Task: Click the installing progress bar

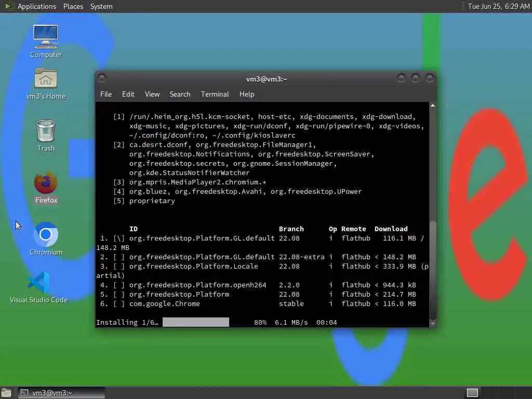Action: 196,322
